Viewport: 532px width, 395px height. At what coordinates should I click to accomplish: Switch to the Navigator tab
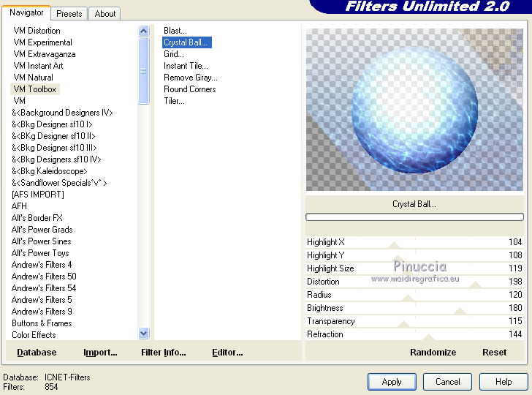pyautogui.click(x=26, y=13)
